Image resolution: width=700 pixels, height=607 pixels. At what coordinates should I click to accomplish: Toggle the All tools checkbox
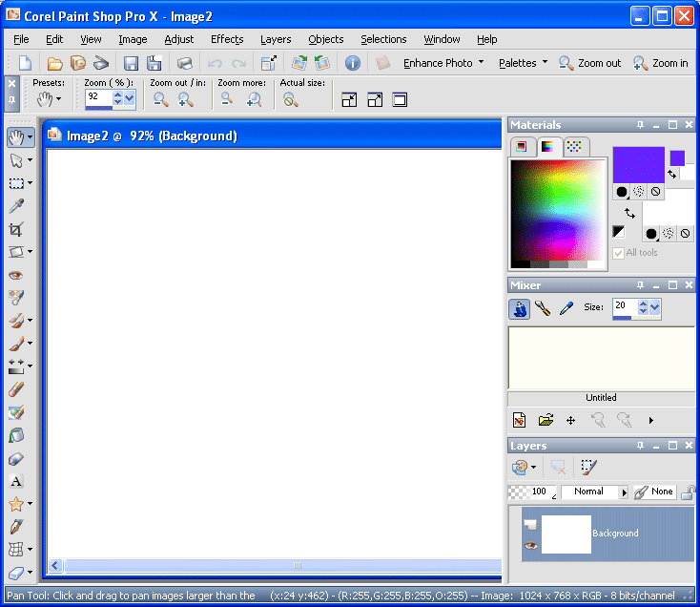[x=618, y=253]
